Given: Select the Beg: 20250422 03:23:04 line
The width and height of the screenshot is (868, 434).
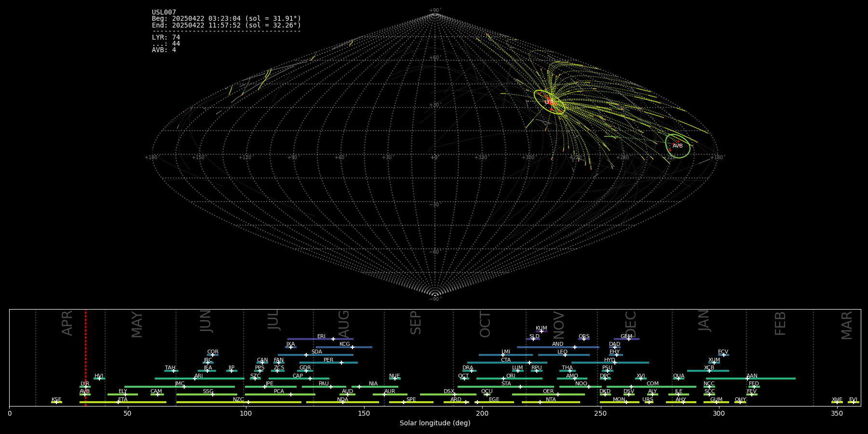Looking at the screenshot, I should click(x=226, y=19).
